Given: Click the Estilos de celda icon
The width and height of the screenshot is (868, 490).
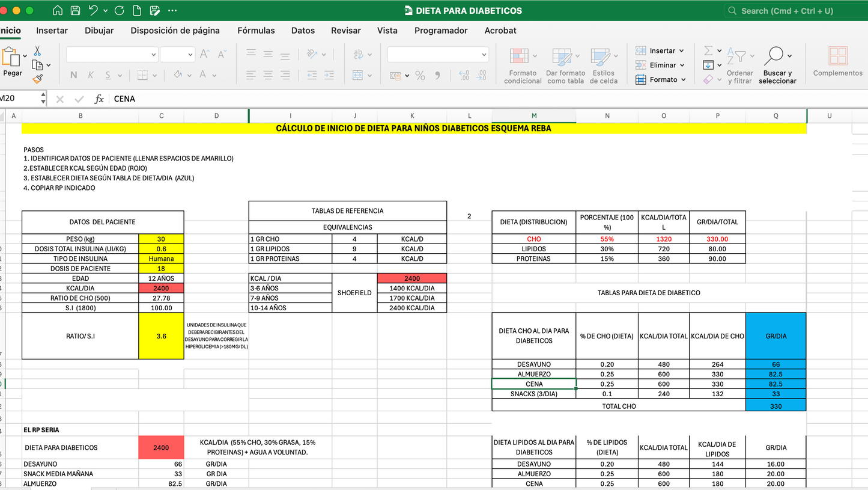Looking at the screenshot, I should tap(601, 57).
